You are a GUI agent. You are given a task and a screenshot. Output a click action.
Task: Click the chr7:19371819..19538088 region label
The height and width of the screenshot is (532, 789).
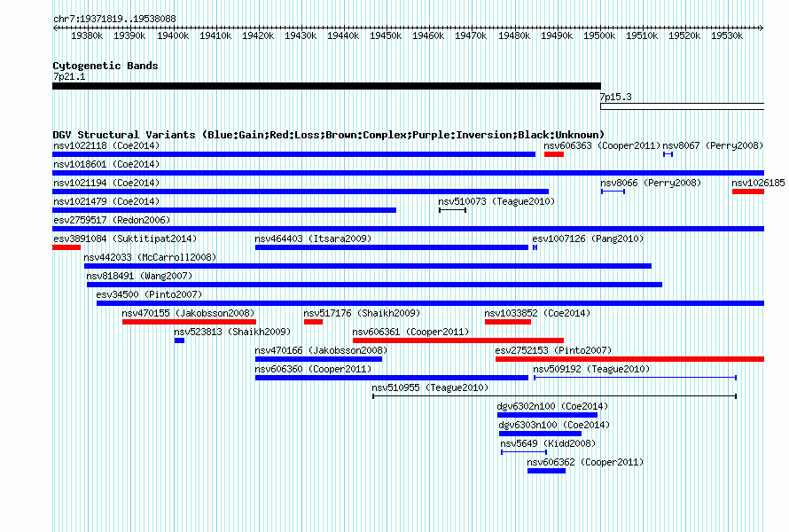[x=114, y=20]
